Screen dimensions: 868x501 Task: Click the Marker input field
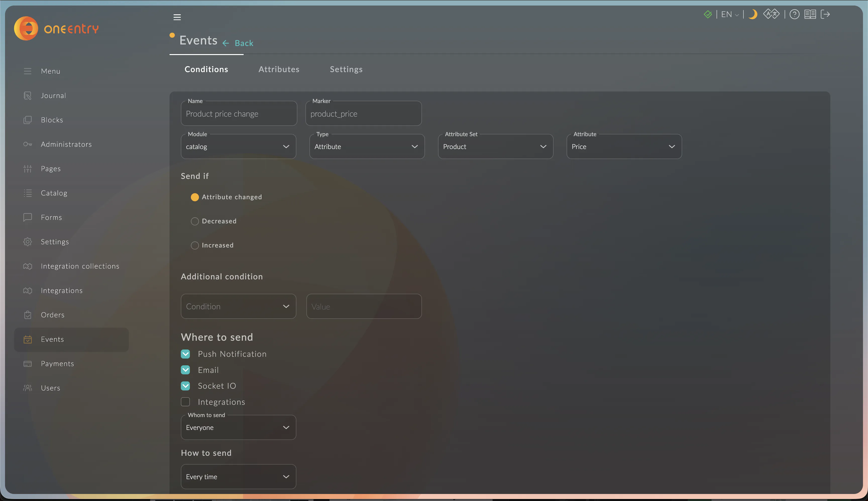[x=363, y=114]
